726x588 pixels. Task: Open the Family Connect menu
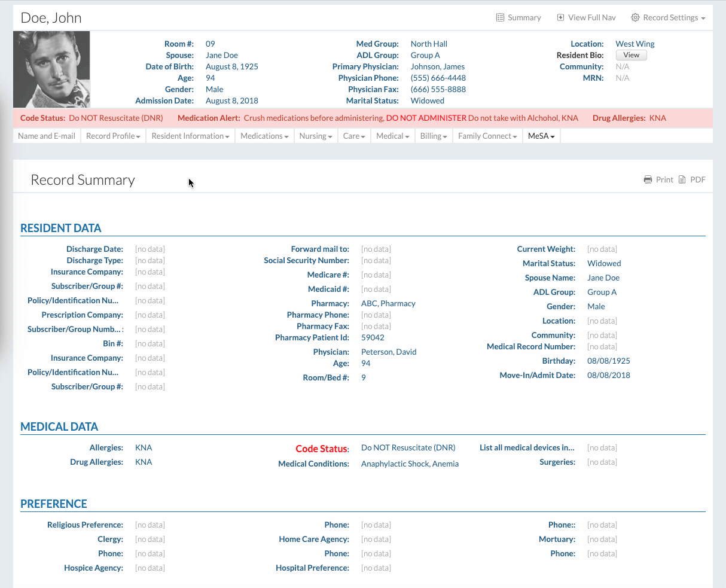(487, 136)
